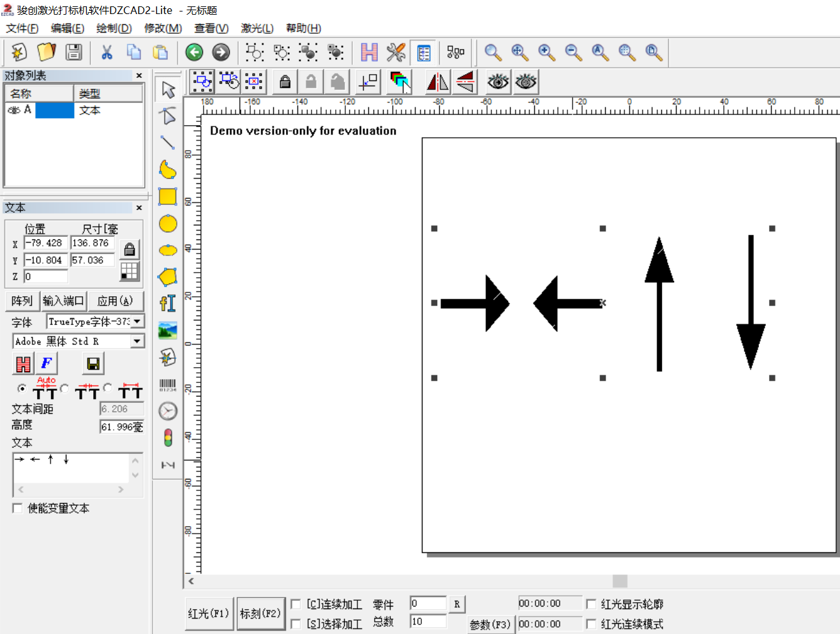Click the 3x3 position reference grid icon
The height and width of the screenshot is (634, 840).
coord(130,271)
